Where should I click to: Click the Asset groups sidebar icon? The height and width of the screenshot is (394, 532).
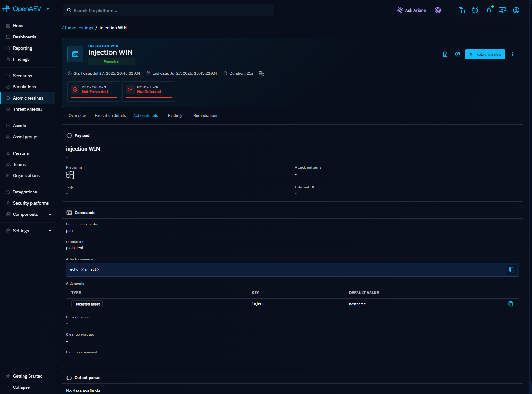(x=8, y=137)
